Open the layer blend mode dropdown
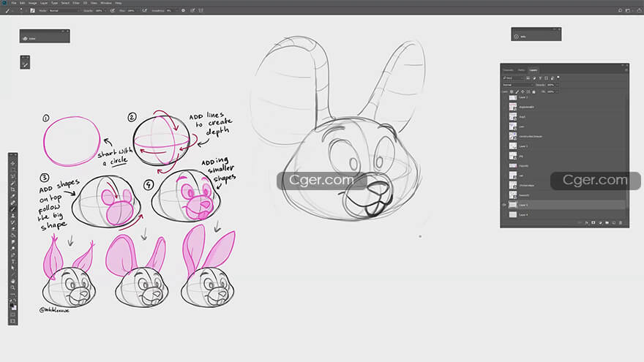Screen dimensions: 644x362 pyautogui.click(x=518, y=85)
